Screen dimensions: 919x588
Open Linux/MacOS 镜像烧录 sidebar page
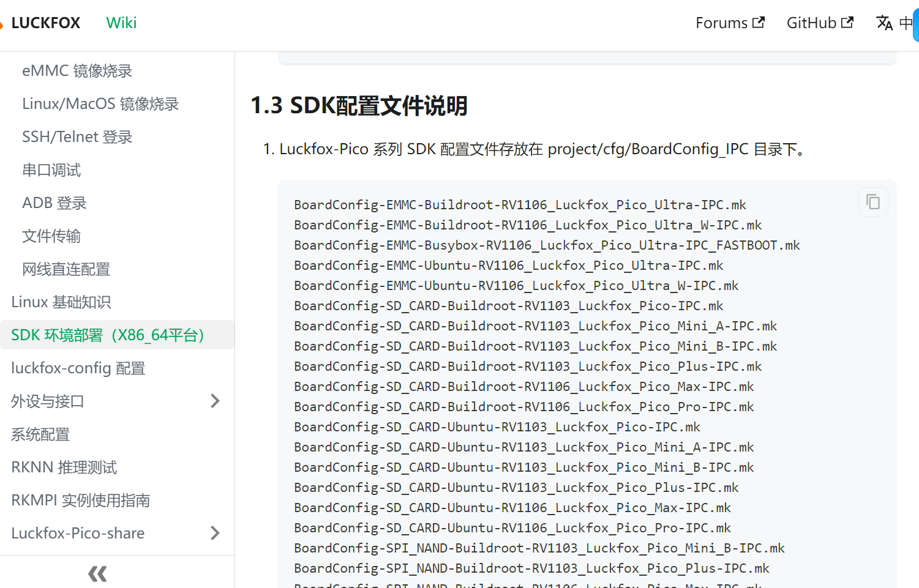tap(100, 104)
